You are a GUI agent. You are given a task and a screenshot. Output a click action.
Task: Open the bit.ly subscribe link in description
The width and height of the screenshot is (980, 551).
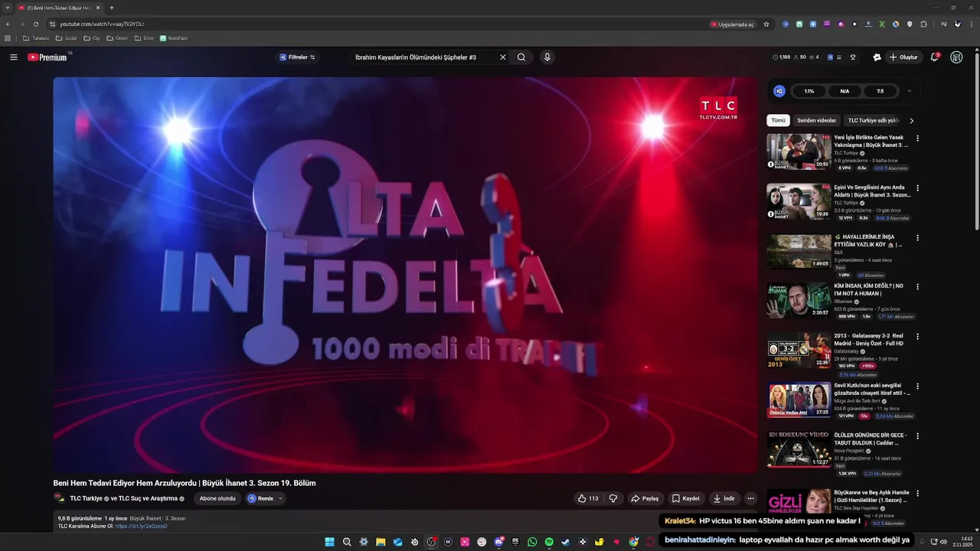[x=141, y=526]
